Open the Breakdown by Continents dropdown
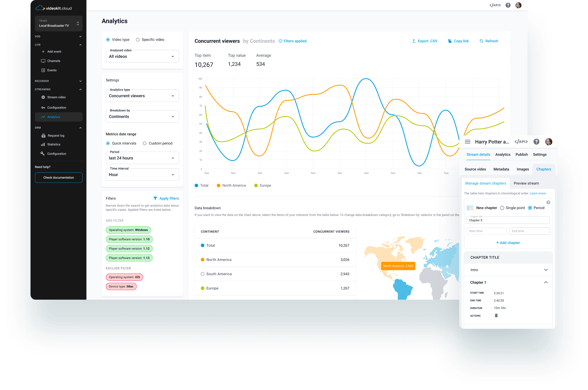588x390 pixels. pyautogui.click(x=142, y=117)
